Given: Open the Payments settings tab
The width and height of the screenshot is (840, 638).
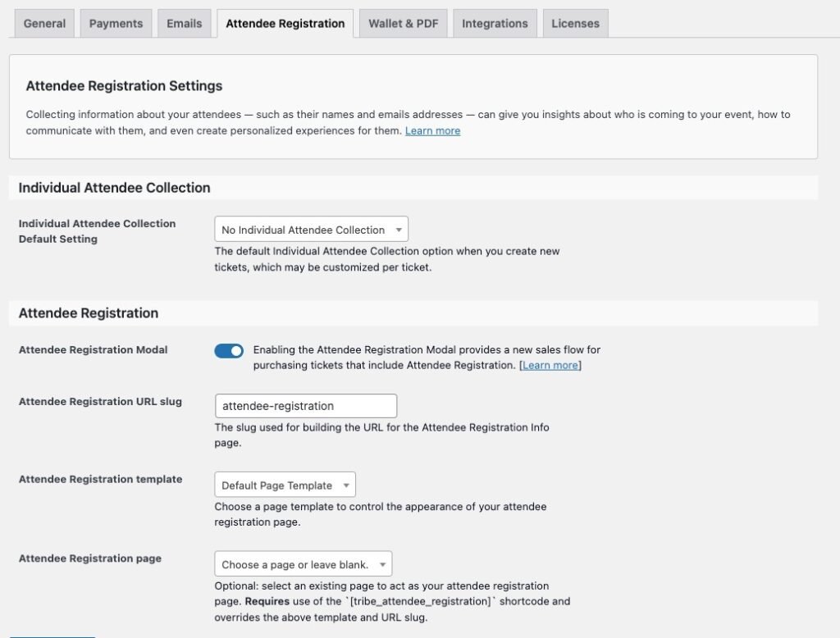Looking at the screenshot, I should click(x=116, y=24).
